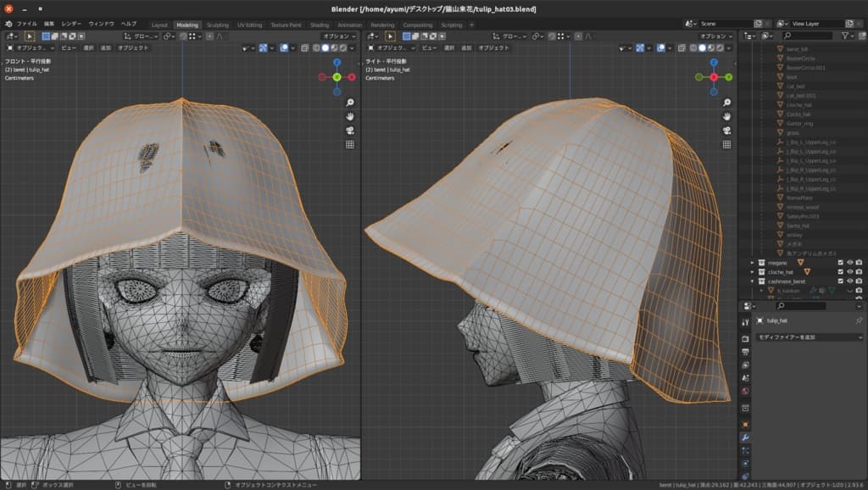Screen dimensions: 868x490
Task: Open the World properties tab icon
Action: [x=745, y=391]
